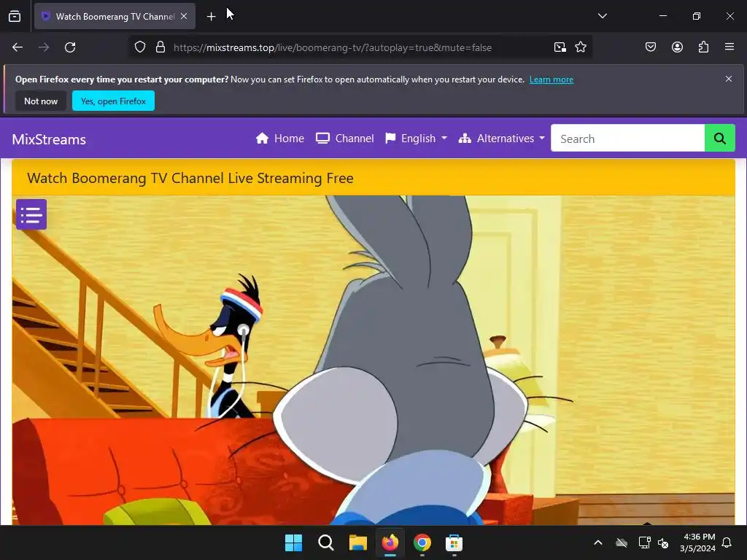Open Microsoft Store from taskbar

[454, 542]
